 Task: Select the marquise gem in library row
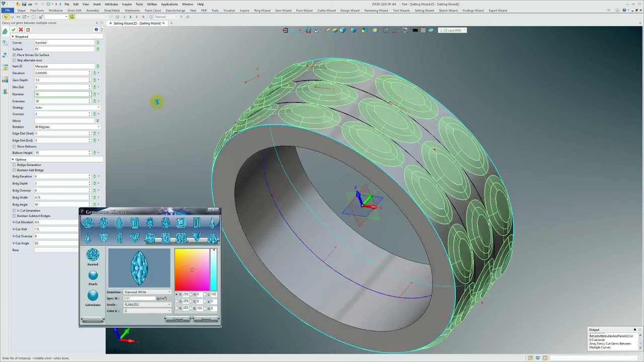(x=119, y=223)
